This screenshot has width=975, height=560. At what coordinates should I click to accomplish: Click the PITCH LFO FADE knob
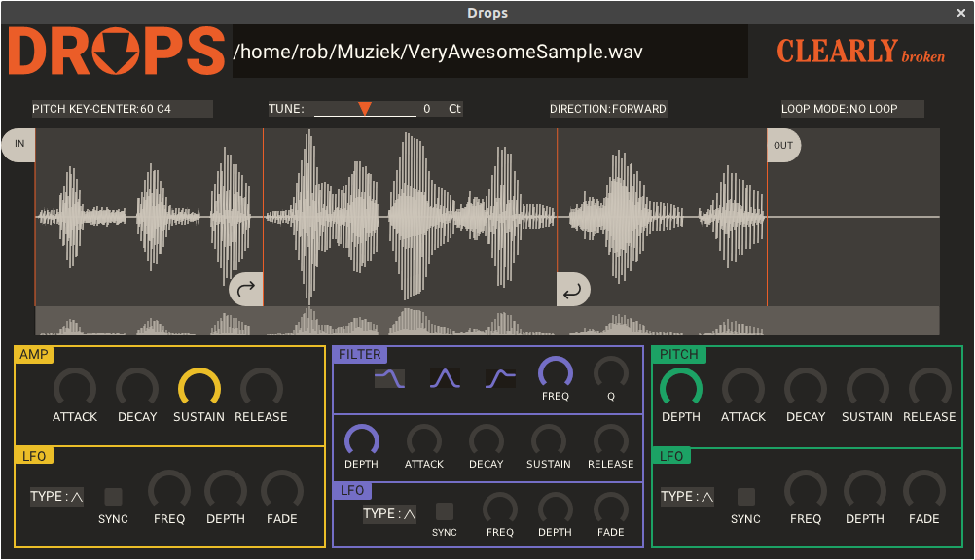924,490
